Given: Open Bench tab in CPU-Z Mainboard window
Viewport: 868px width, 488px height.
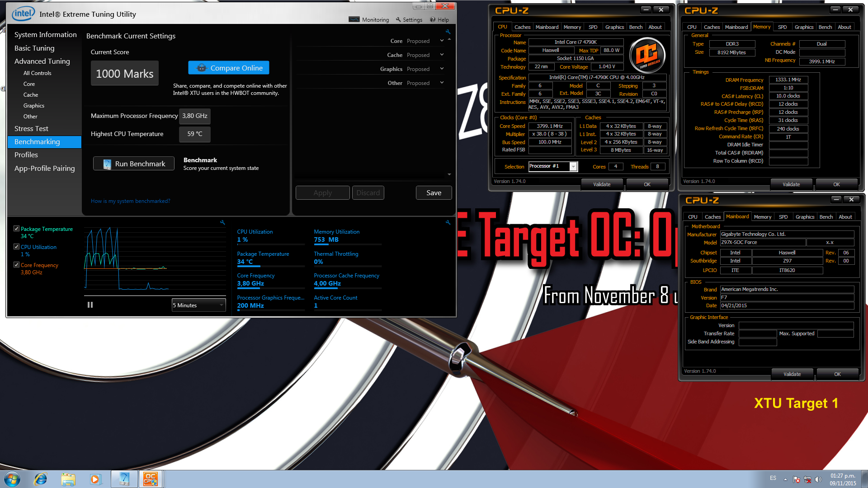Looking at the screenshot, I should (826, 217).
